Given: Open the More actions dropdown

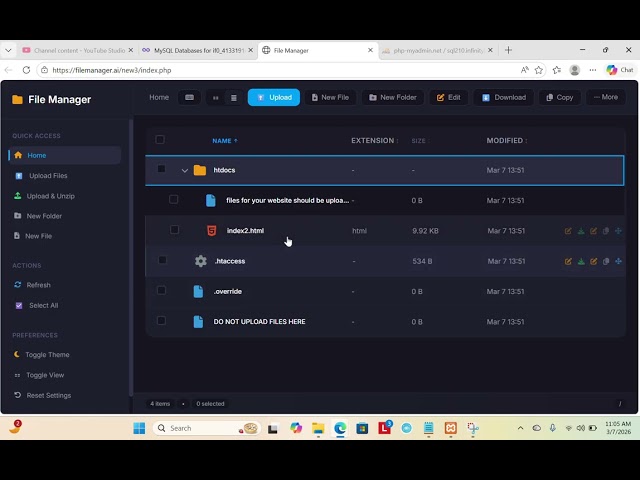Looking at the screenshot, I should coord(606,97).
